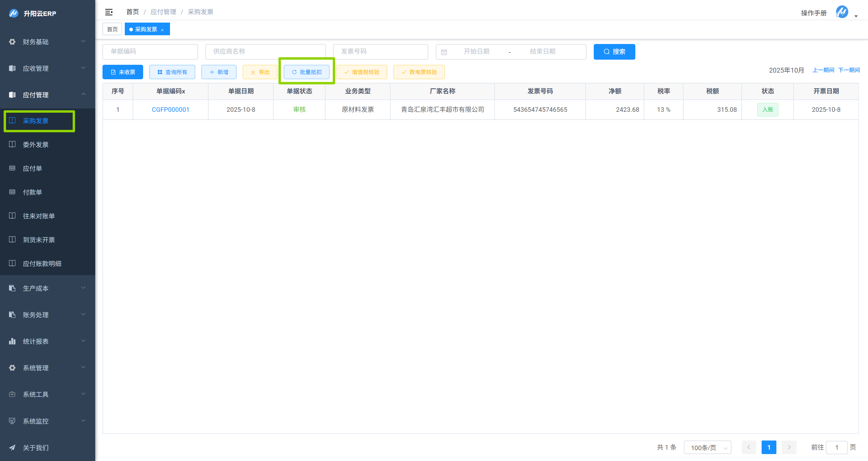868x461 pixels.
Task: Click the 关于我们 paper-plane icon
Action: [12, 447]
